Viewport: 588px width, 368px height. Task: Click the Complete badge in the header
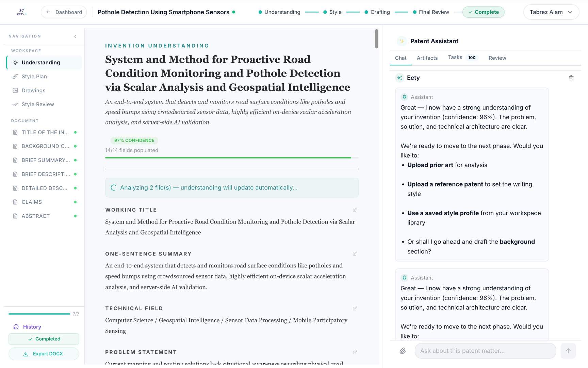click(483, 12)
